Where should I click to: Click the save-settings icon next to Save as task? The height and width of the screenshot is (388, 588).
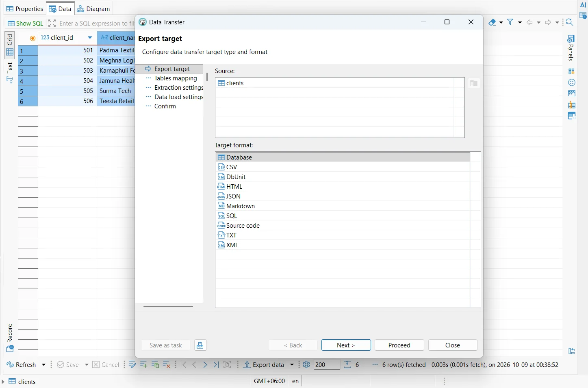tap(200, 345)
